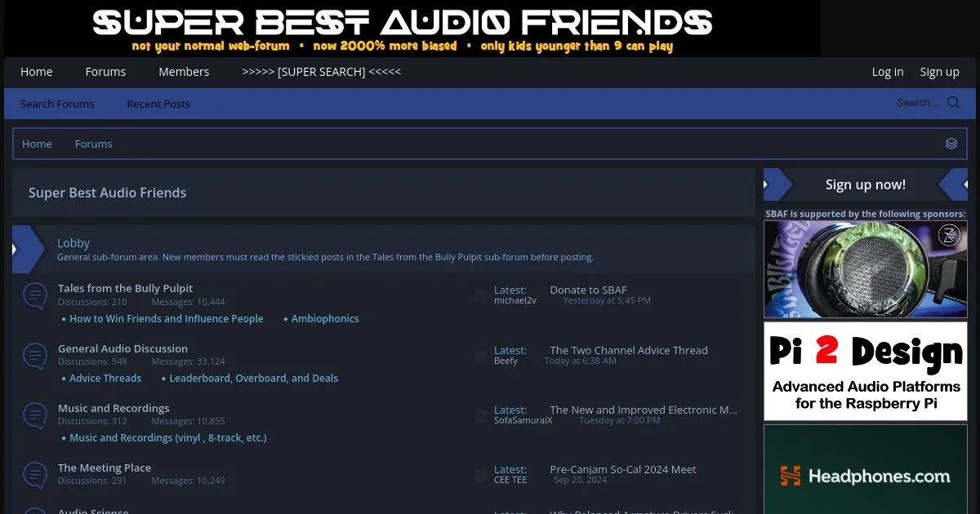The height and width of the screenshot is (514, 980).
Task: Click latest-post icon beside Pre-Canjam So-Cal Meet
Action: pyautogui.click(x=481, y=476)
